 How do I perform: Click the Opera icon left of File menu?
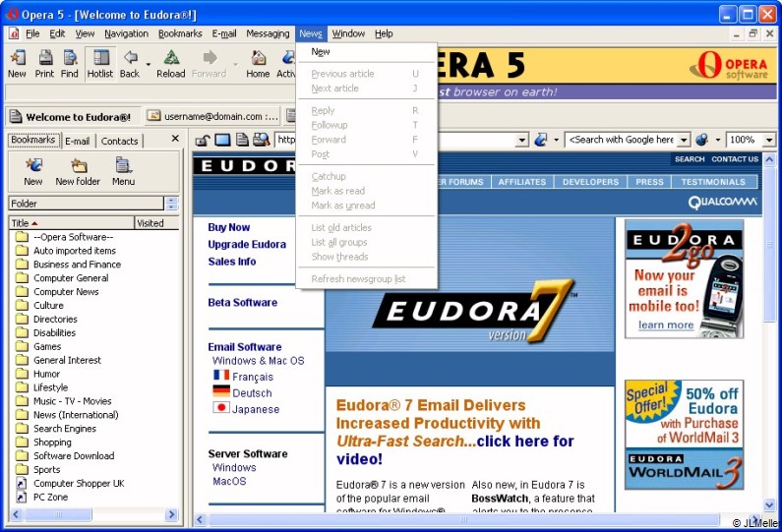tap(14, 33)
